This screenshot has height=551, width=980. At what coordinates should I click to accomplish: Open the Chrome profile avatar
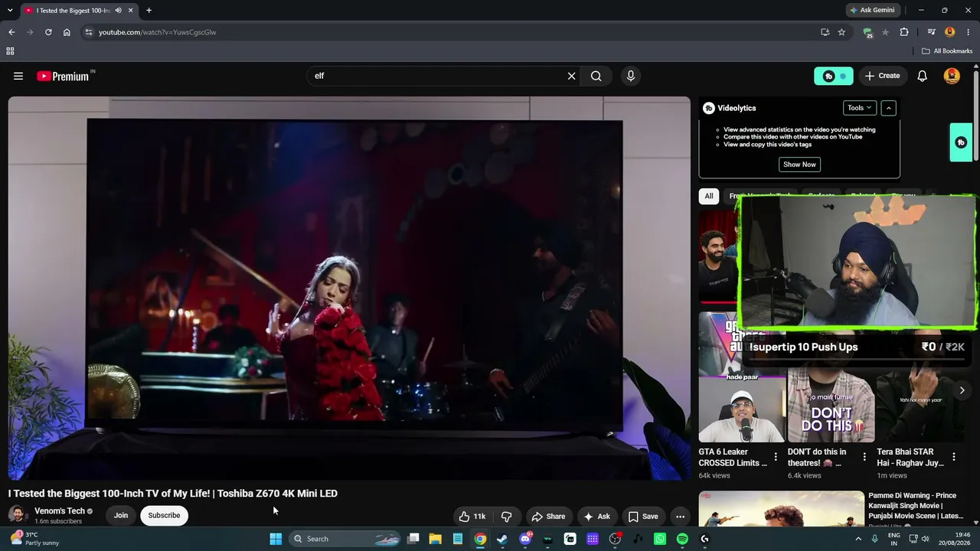click(950, 32)
